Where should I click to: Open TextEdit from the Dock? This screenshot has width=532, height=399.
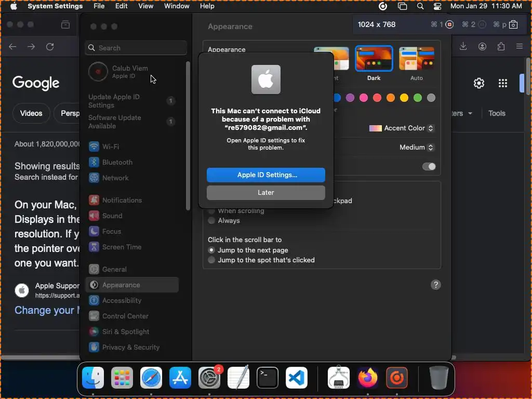click(x=238, y=378)
